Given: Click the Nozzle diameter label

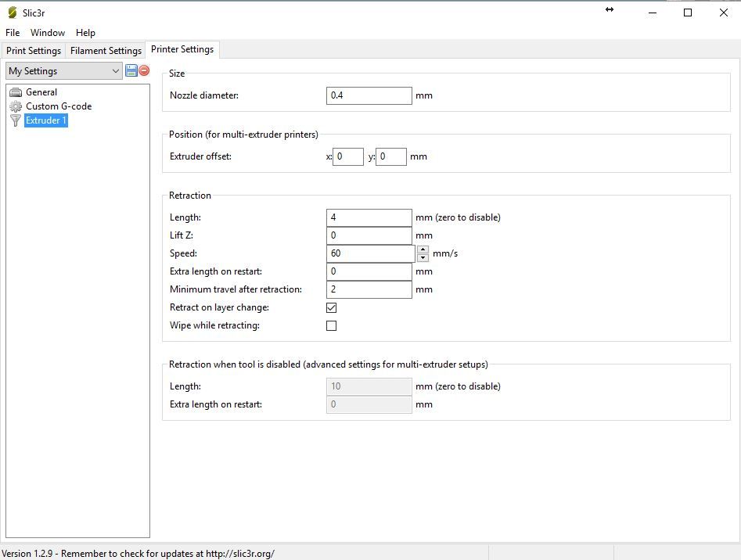Looking at the screenshot, I should pos(204,95).
